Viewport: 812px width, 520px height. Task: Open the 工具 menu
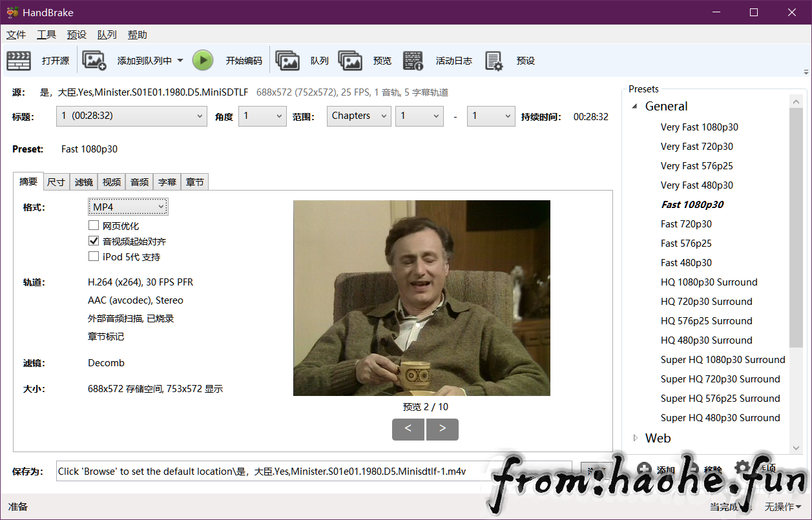pyautogui.click(x=47, y=35)
